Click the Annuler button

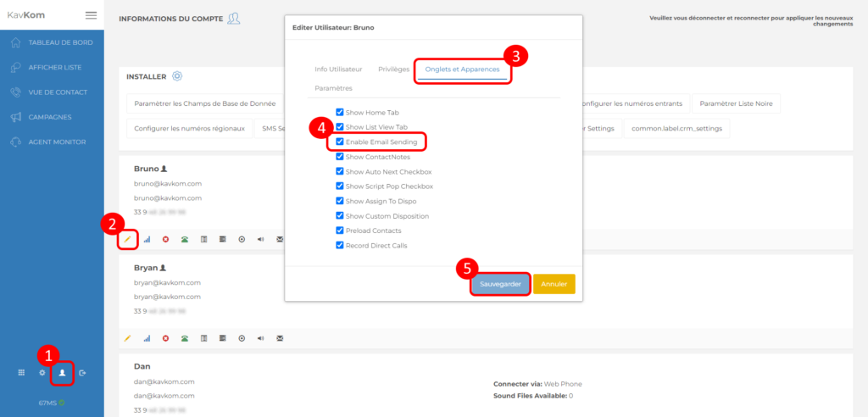(554, 284)
